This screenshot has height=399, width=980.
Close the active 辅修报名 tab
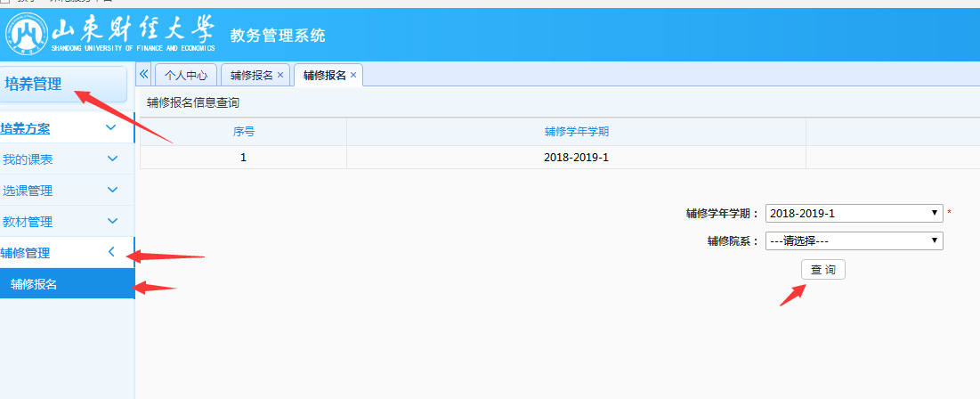click(353, 76)
